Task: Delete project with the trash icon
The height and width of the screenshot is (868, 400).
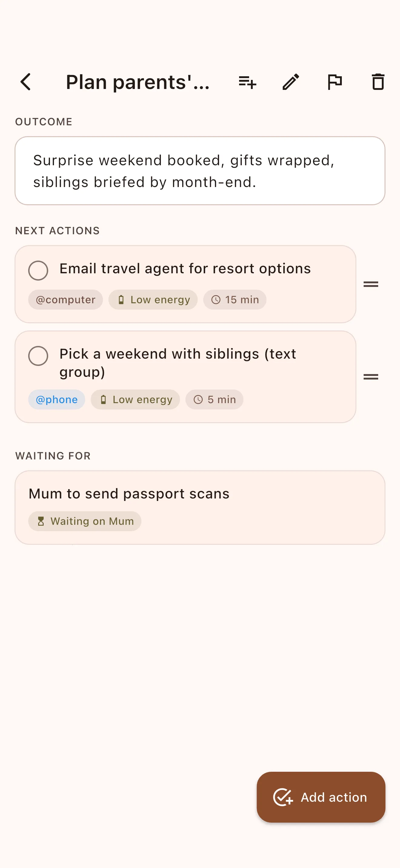Action: point(378,82)
